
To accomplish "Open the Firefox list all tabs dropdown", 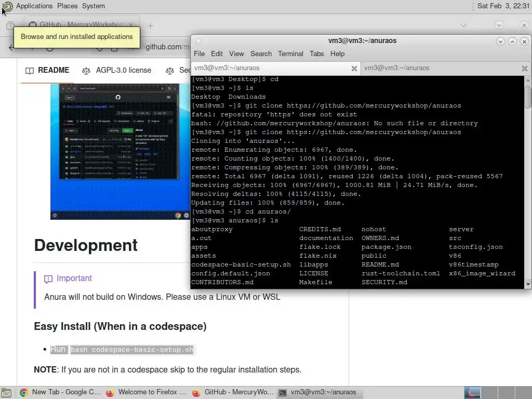I will click(x=463, y=25).
